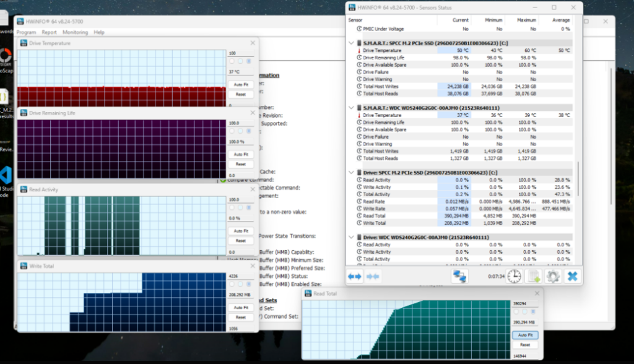Open the Monitoring menu
The height and width of the screenshot is (364, 634).
[x=75, y=32]
